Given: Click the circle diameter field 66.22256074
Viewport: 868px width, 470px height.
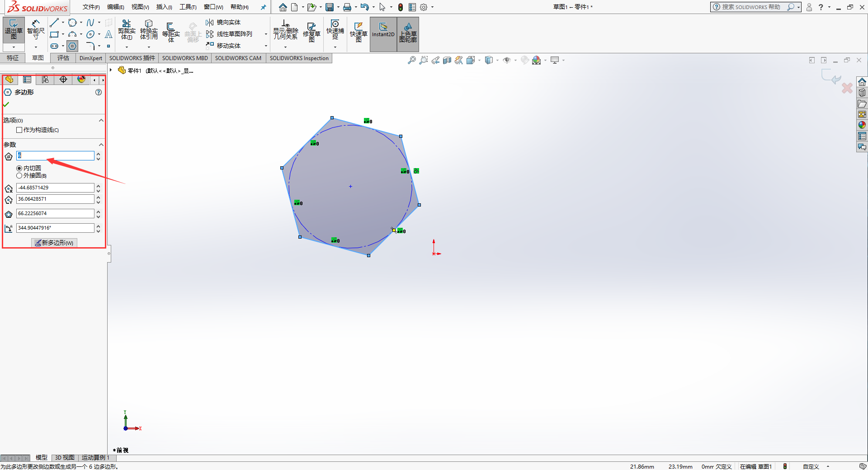Looking at the screenshot, I should tap(55, 213).
